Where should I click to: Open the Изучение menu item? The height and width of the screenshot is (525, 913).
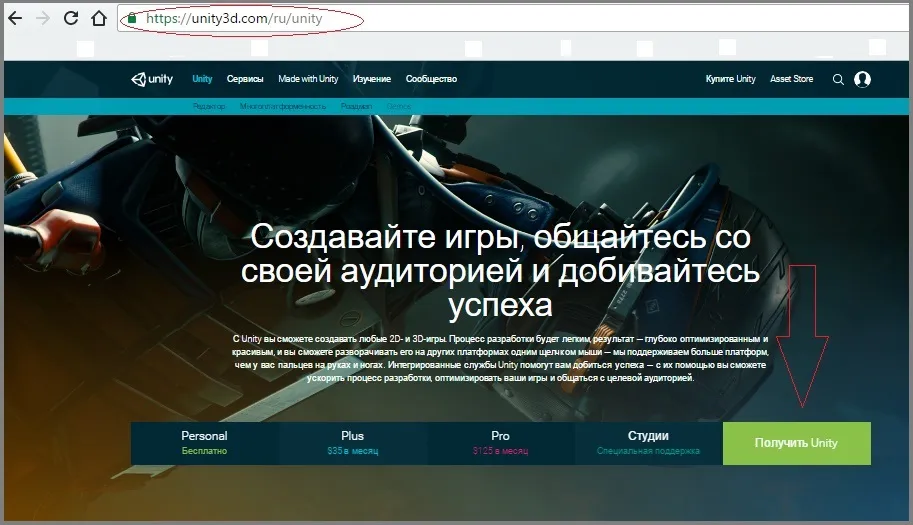tap(371, 79)
